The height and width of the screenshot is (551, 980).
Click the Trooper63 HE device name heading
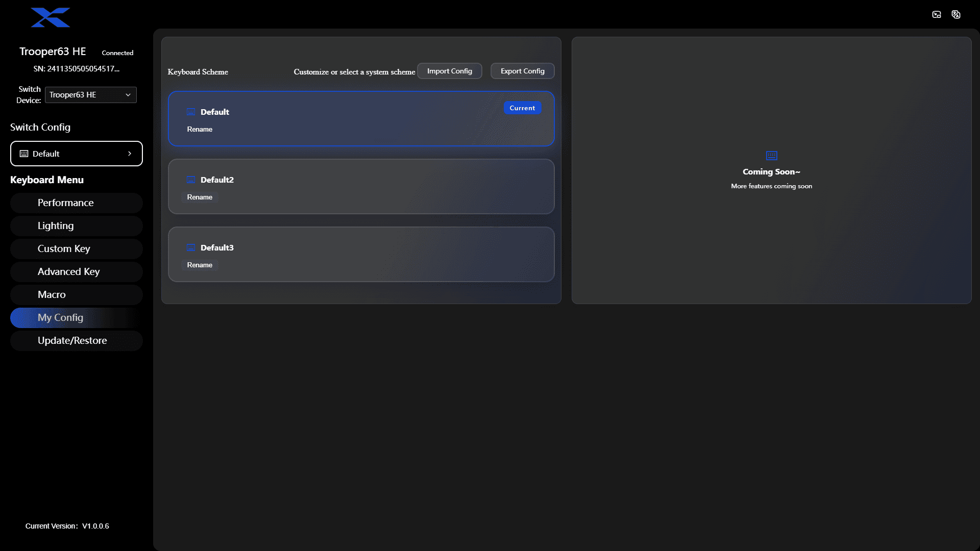click(x=53, y=52)
